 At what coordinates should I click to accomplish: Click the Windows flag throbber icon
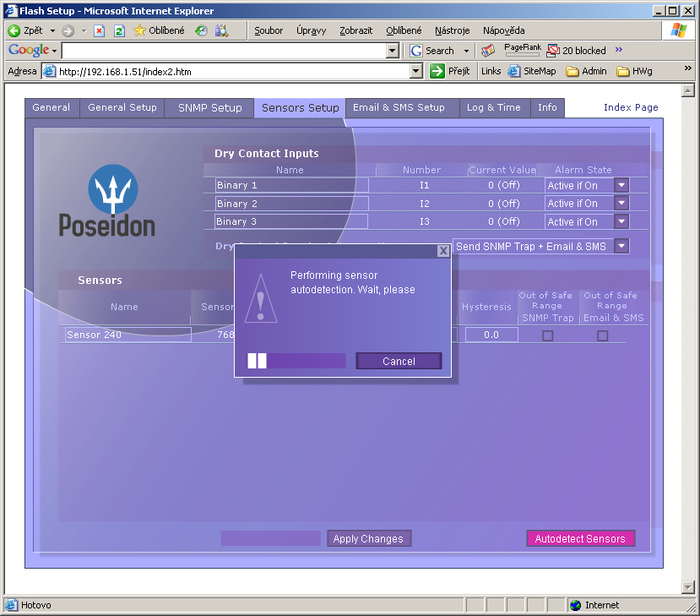tap(679, 30)
